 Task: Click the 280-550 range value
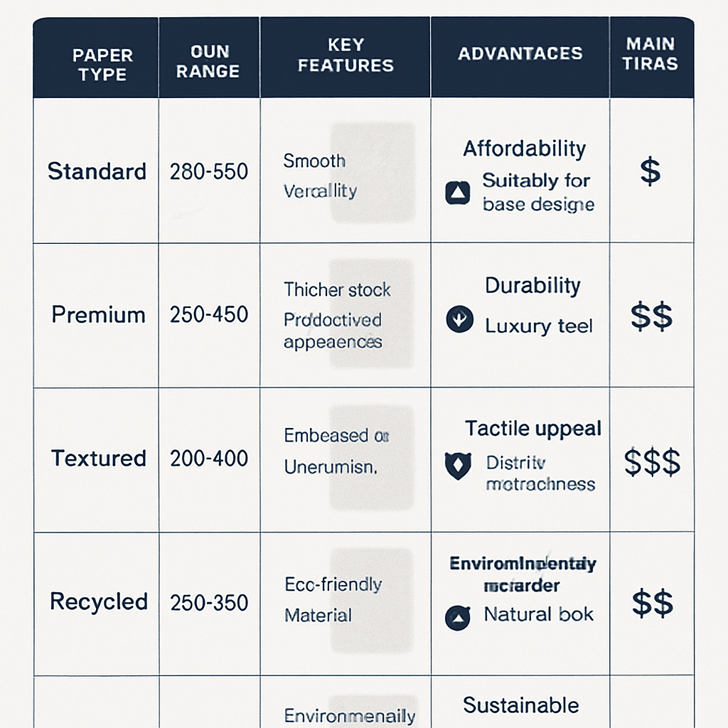(x=209, y=171)
